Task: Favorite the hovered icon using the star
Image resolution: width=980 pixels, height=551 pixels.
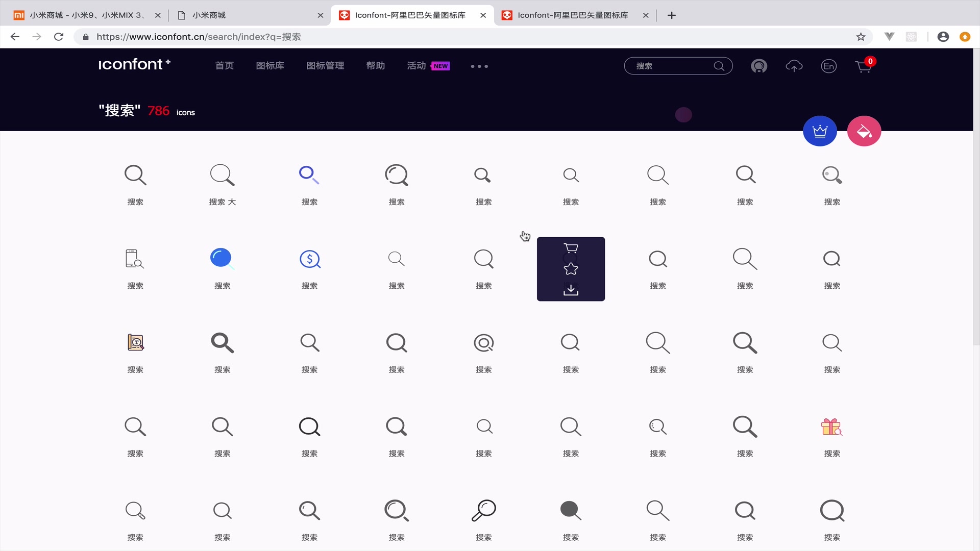Action: (x=571, y=268)
